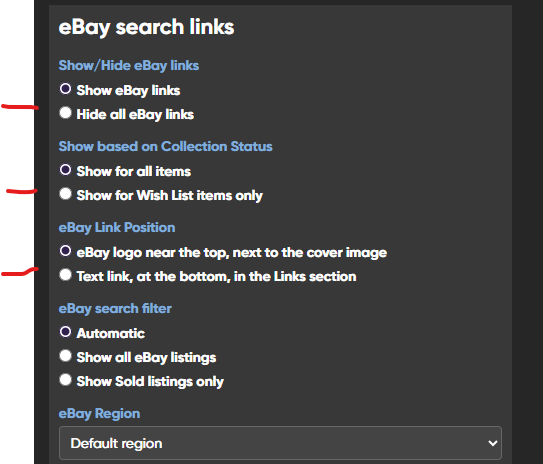Click the Show Sold listings only label text
Image resolution: width=543 pixels, height=464 pixels.
pyautogui.click(x=150, y=382)
